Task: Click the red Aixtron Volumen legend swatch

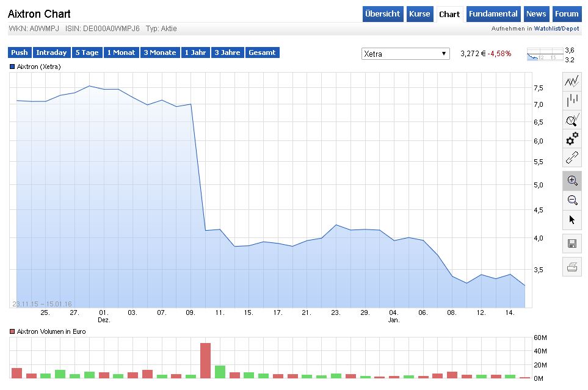Action: pyautogui.click(x=12, y=331)
